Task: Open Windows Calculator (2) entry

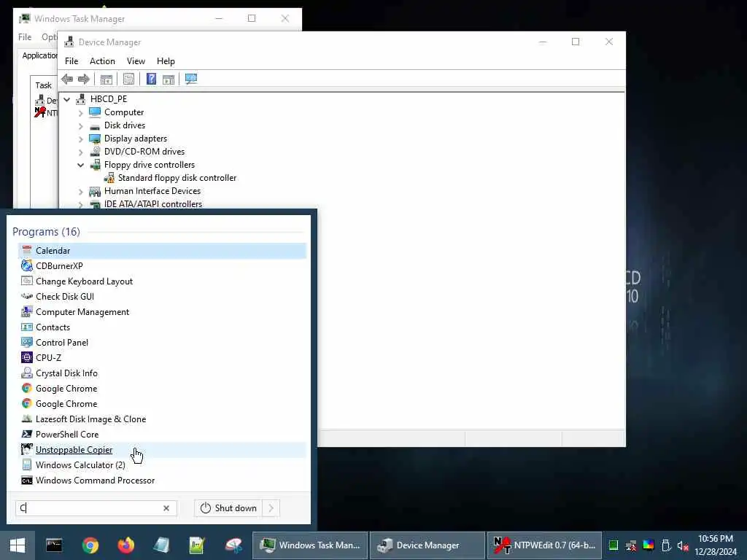Action: click(x=162, y=464)
